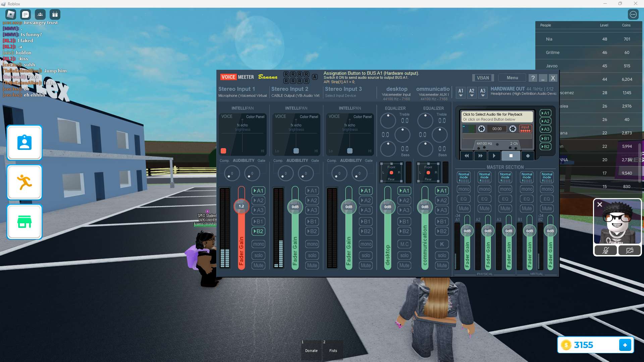Stop the cassette recorder playback
Image resolution: width=644 pixels, height=362 pixels.
point(511,156)
